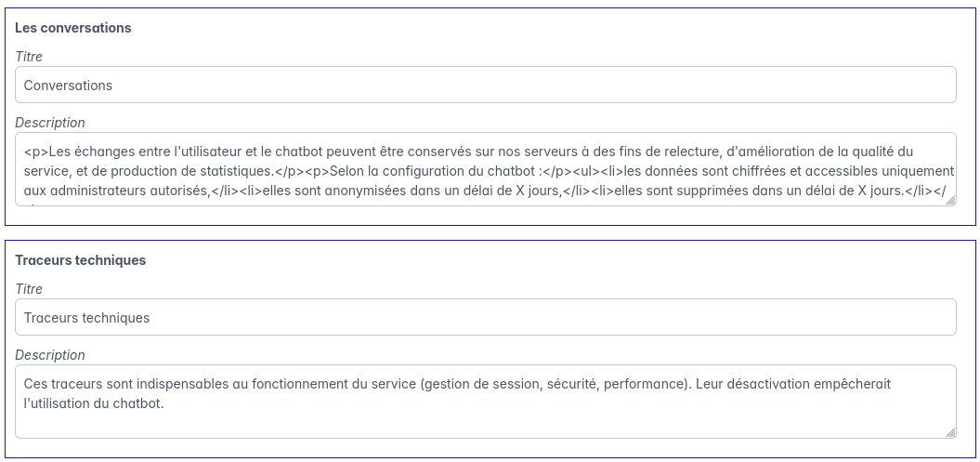Image resolution: width=980 pixels, height=462 pixels.
Task: Click the 'Traceurs techniques' section heading
Action: (80, 260)
